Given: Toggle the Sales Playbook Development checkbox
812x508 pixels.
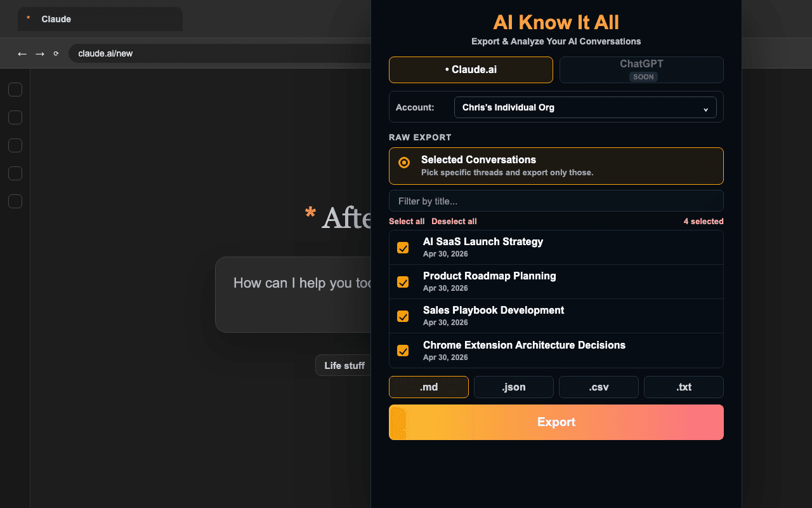Looking at the screenshot, I should [x=403, y=316].
